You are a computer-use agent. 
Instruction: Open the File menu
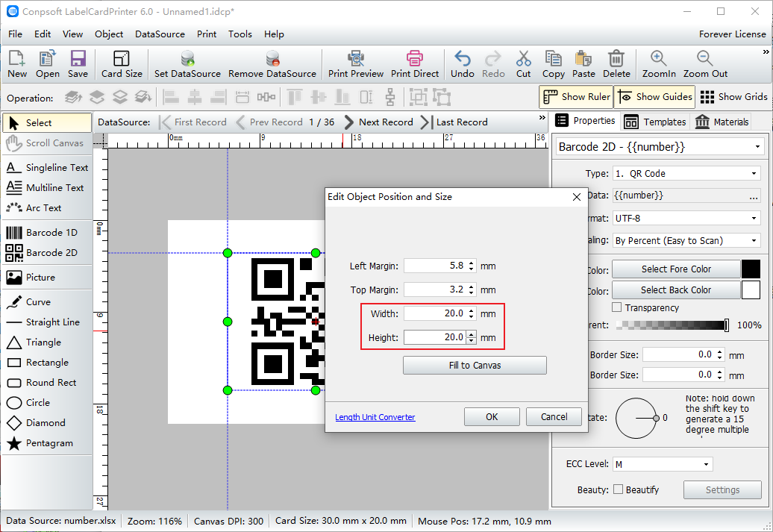(15, 34)
